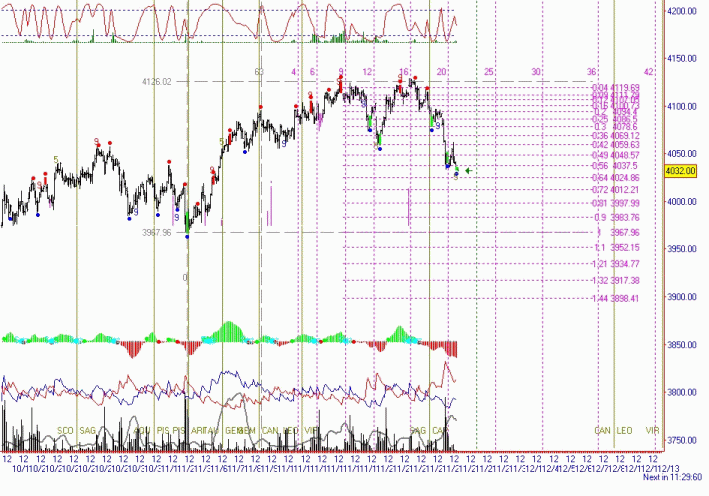This screenshot has width=709, height=496.
Task: Click the Fibonacci level 0.81 3997.99
Action: (615, 203)
